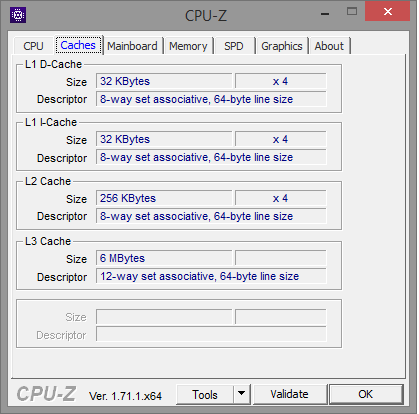Click the Tools button
This screenshot has height=414, width=419.
pyautogui.click(x=205, y=394)
